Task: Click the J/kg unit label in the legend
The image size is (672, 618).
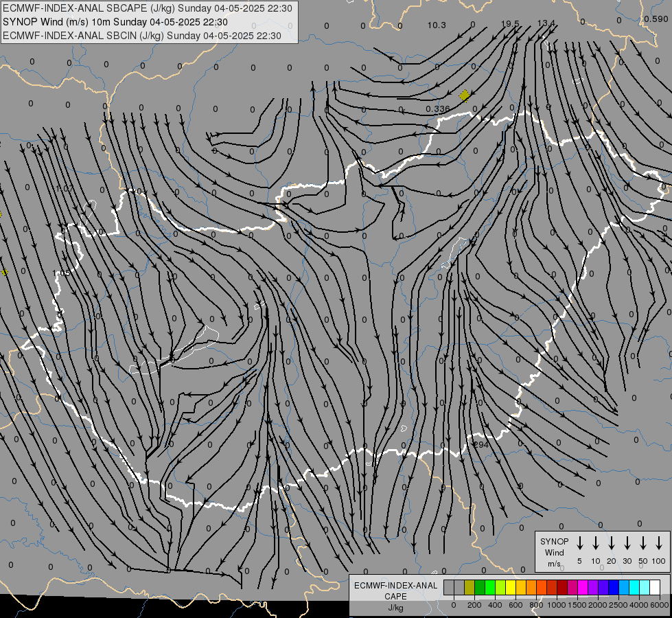Action: 395,608
